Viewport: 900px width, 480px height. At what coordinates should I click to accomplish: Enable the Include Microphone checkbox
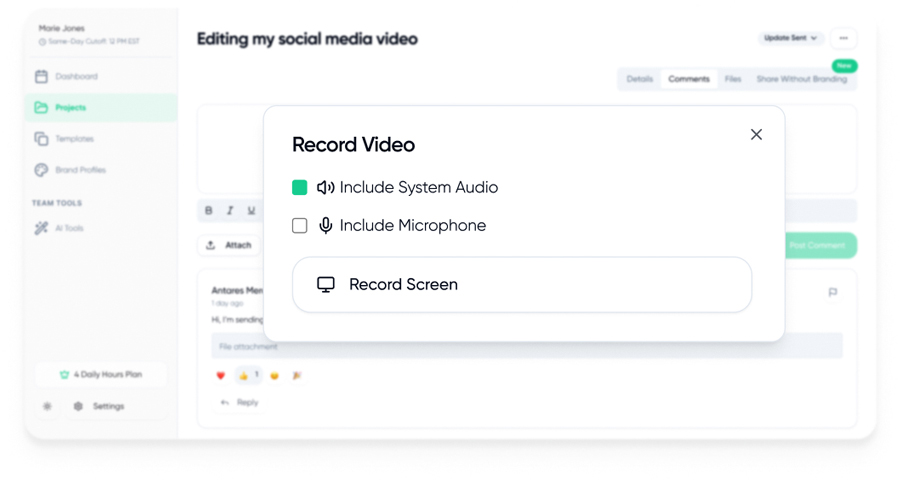[x=300, y=226]
